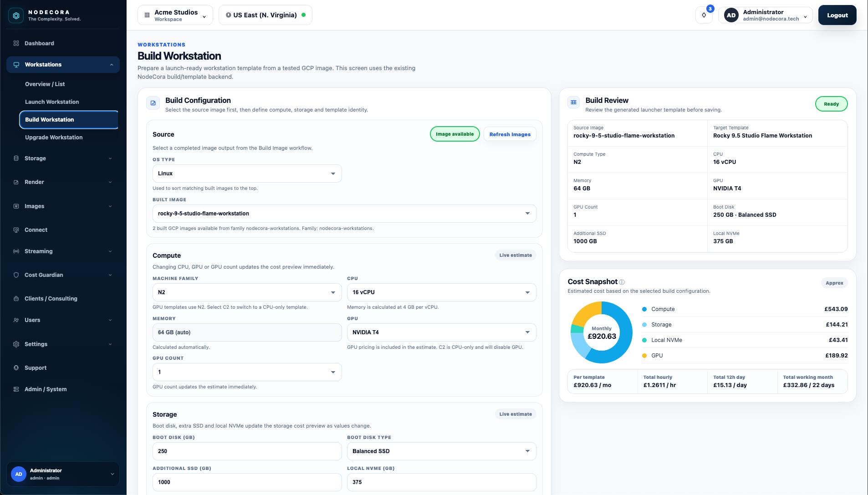Viewport: 868px width, 495px height.
Task: Click the Ready status badge
Action: point(831,104)
